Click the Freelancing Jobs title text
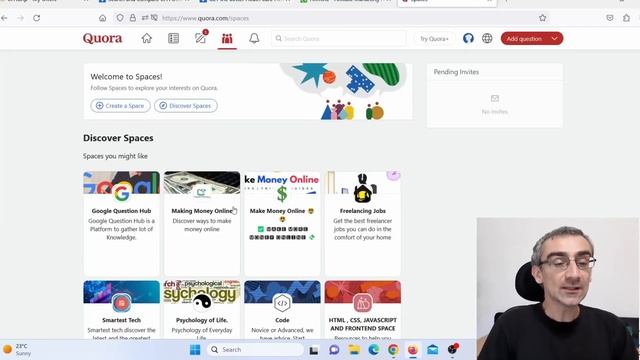This screenshot has width=640, height=360. pyautogui.click(x=362, y=211)
